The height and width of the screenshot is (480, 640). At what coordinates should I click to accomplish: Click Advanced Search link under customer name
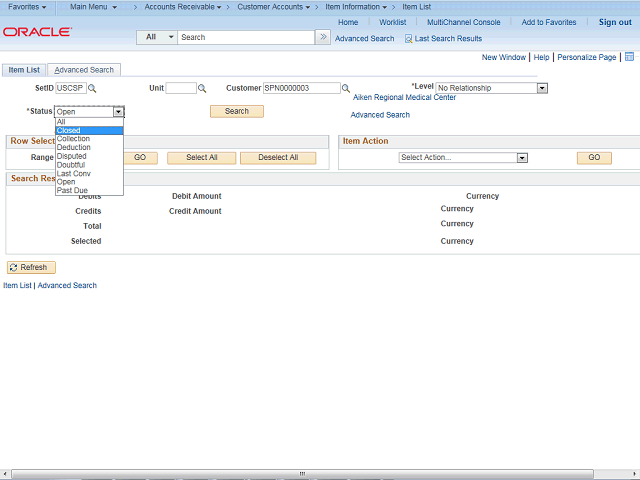[380, 115]
